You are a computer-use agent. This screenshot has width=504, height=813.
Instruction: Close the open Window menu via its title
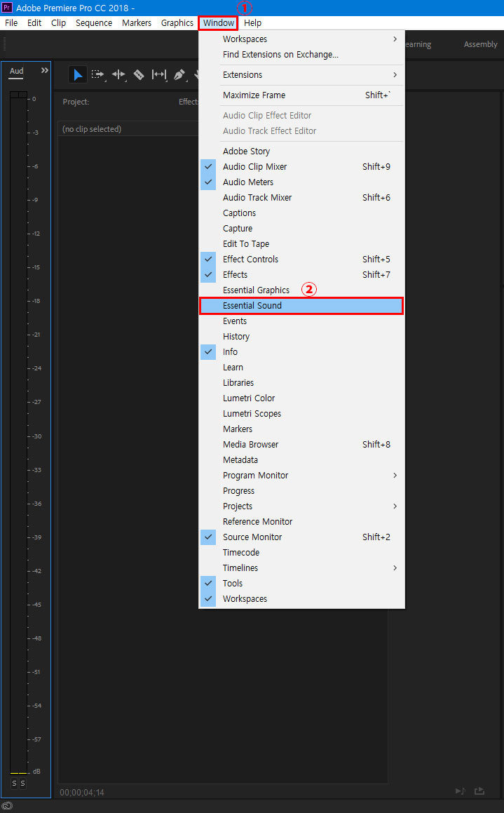[219, 23]
